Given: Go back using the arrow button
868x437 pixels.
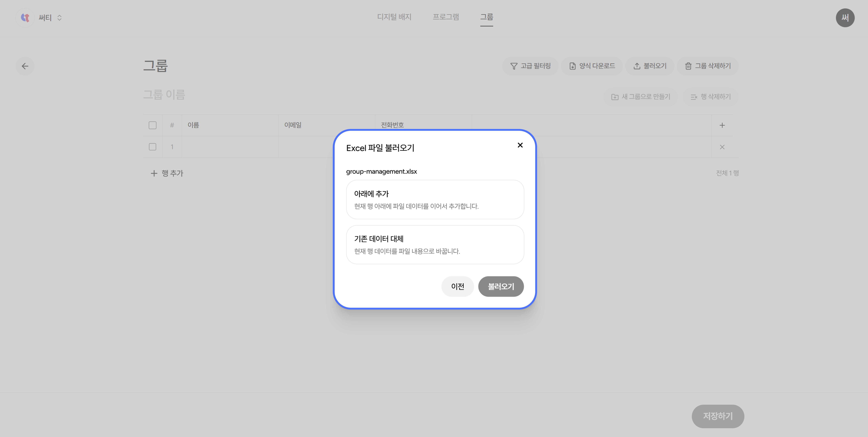Looking at the screenshot, I should pos(25,66).
